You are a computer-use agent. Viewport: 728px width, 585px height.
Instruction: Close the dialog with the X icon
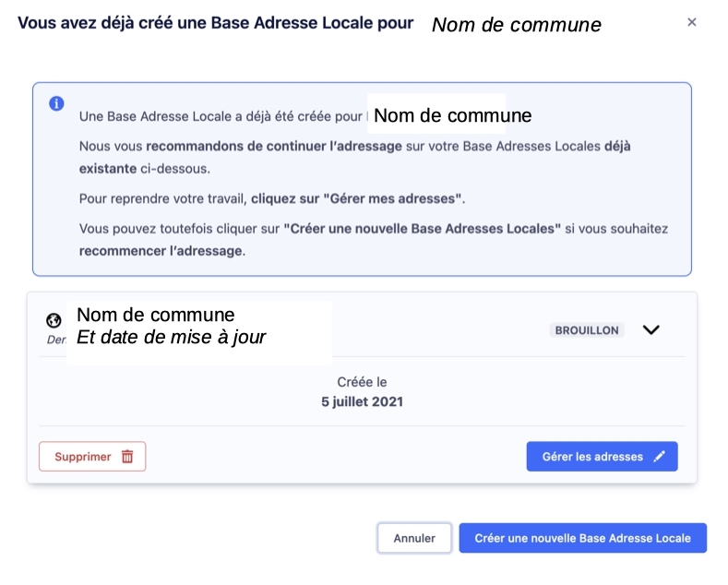coord(691,22)
